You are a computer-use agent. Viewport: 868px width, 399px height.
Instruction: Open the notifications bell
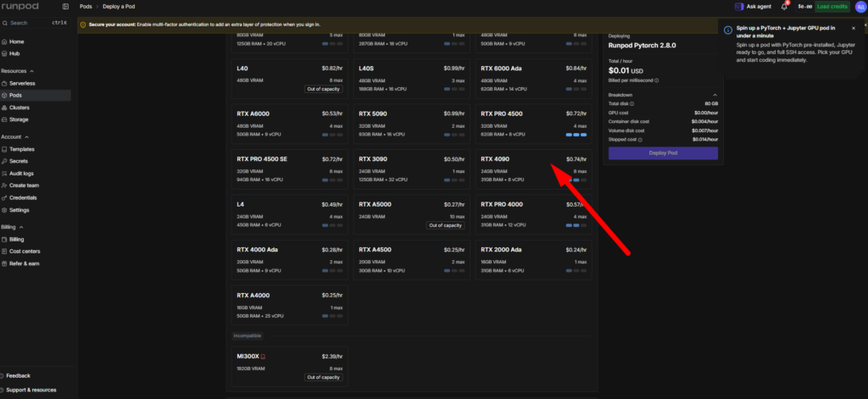(784, 7)
